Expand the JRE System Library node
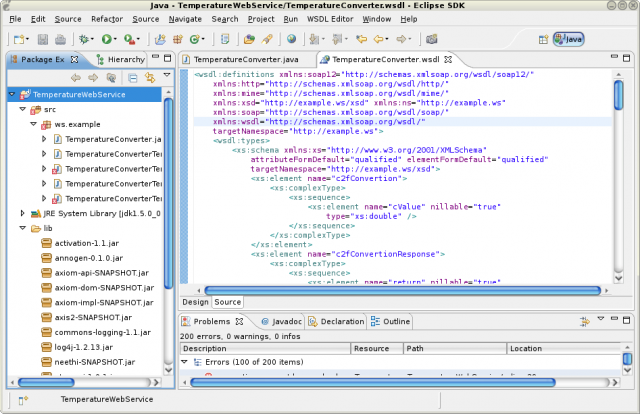This screenshot has height=414, width=640. (23, 213)
